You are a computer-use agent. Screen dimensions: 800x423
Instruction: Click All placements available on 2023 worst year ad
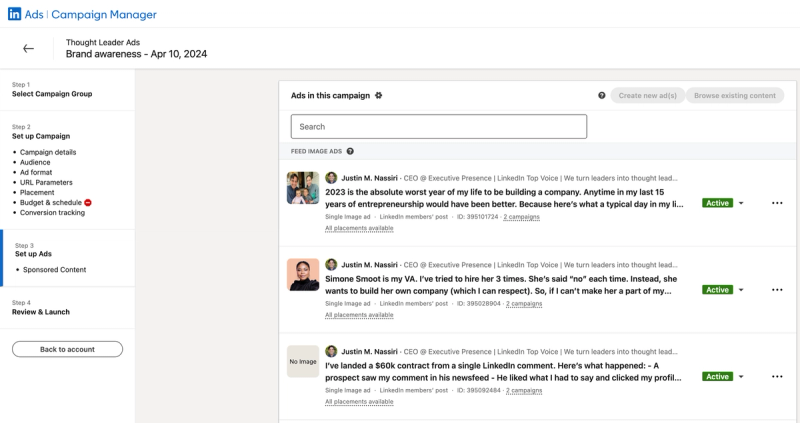tap(359, 228)
